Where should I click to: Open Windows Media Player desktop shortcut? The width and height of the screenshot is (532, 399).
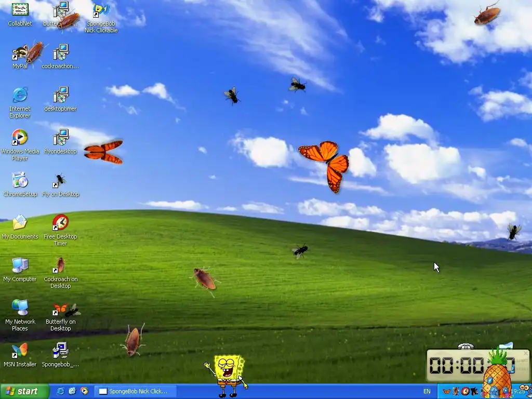point(20,145)
